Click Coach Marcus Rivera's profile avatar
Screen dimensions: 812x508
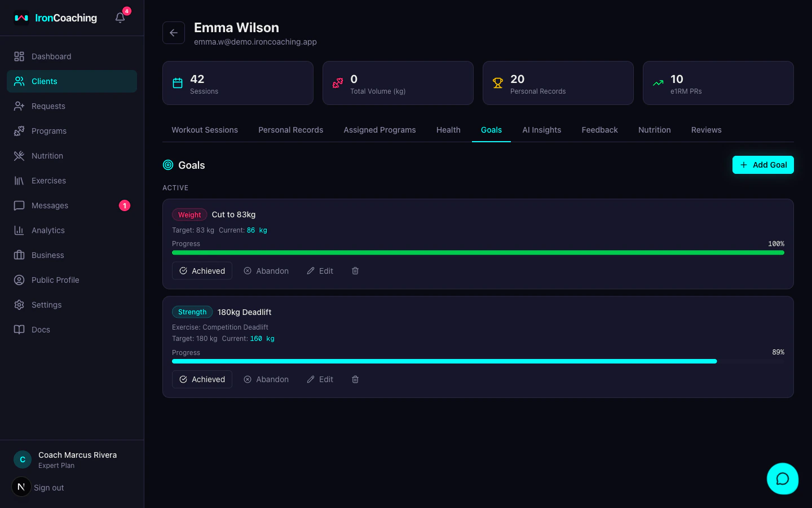(x=22, y=459)
